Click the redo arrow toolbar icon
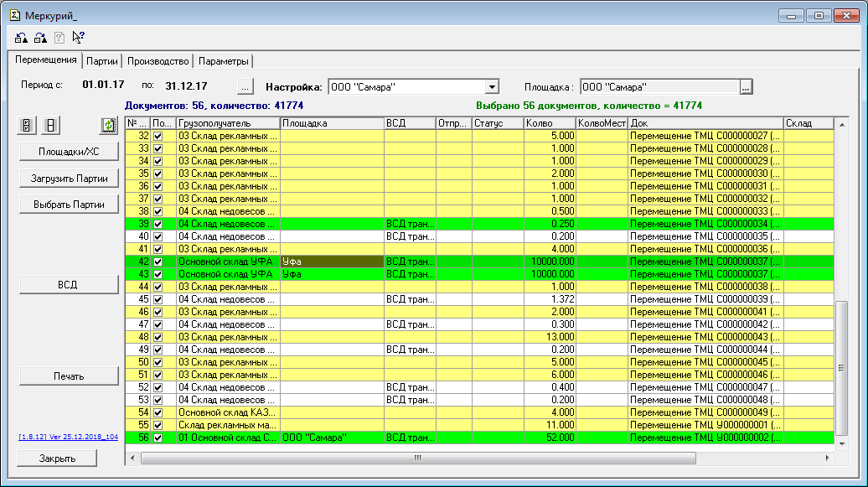Image resolution: width=868 pixels, height=487 pixels. point(40,38)
